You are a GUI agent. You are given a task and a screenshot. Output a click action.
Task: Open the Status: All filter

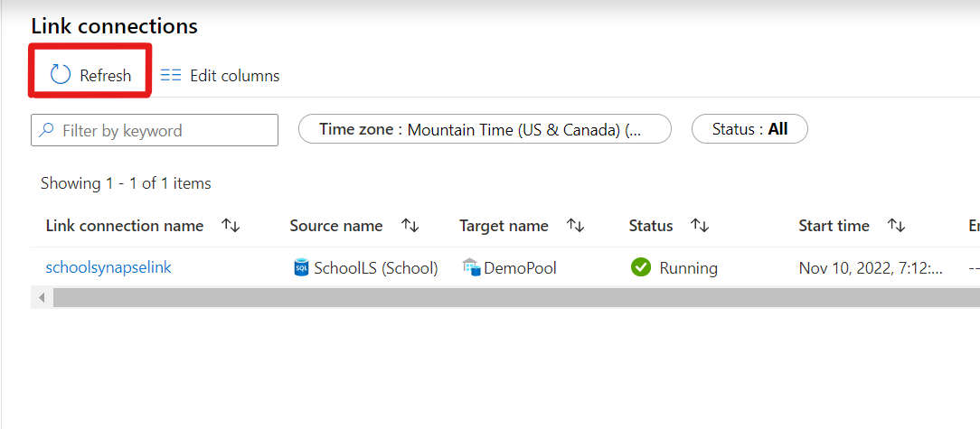click(x=749, y=129)
